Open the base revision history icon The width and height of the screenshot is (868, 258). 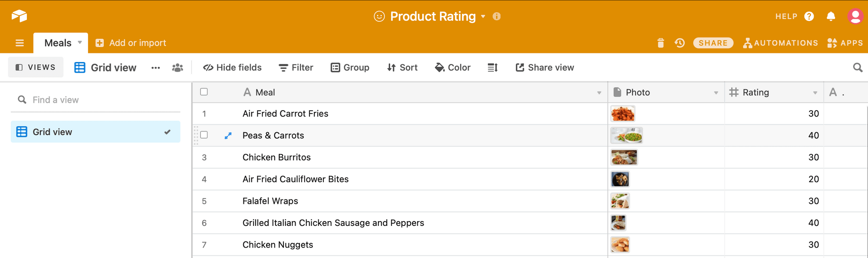click(x=680, y=43)
